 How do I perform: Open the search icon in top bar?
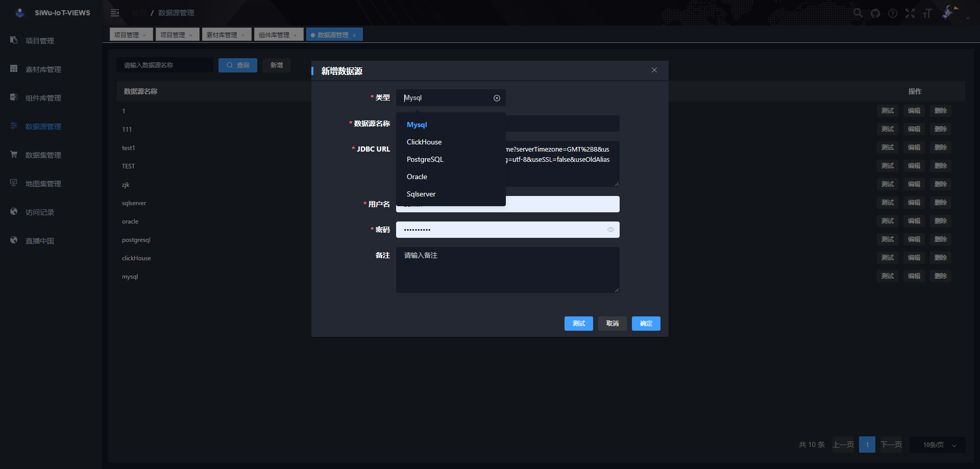858,13
